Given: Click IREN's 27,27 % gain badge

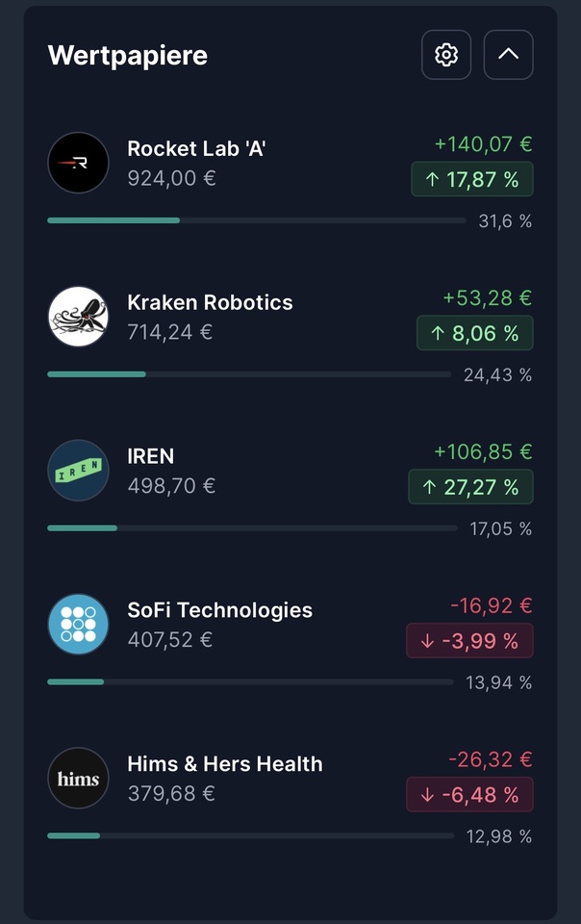Looking at the screenshot, I should coord(470,488).
